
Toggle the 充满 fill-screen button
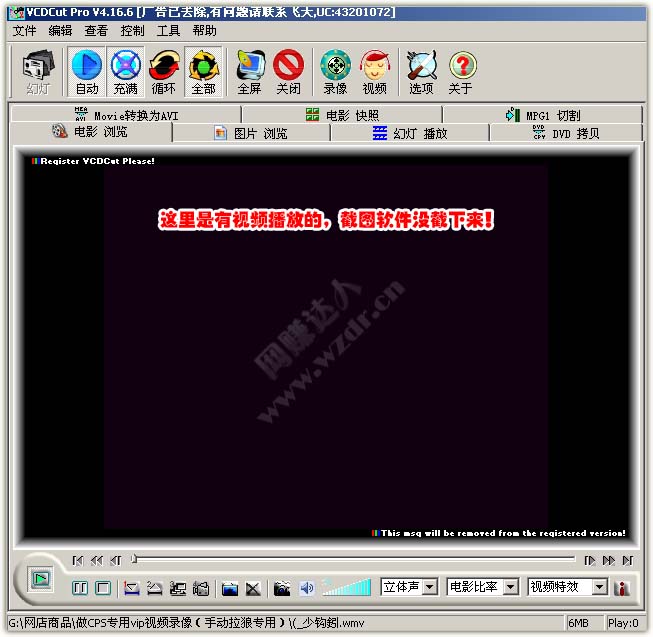pyautogui.click(x=125, y=72)
